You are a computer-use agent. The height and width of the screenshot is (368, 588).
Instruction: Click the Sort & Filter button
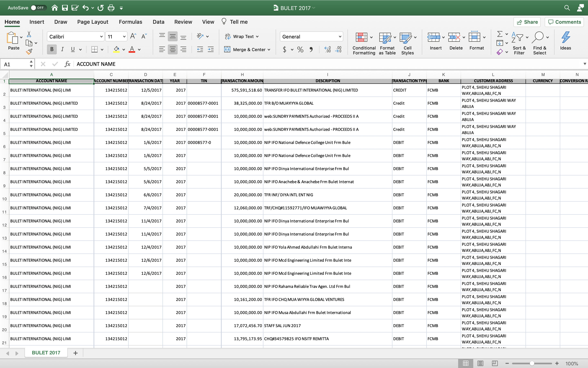tap(519, 43)
